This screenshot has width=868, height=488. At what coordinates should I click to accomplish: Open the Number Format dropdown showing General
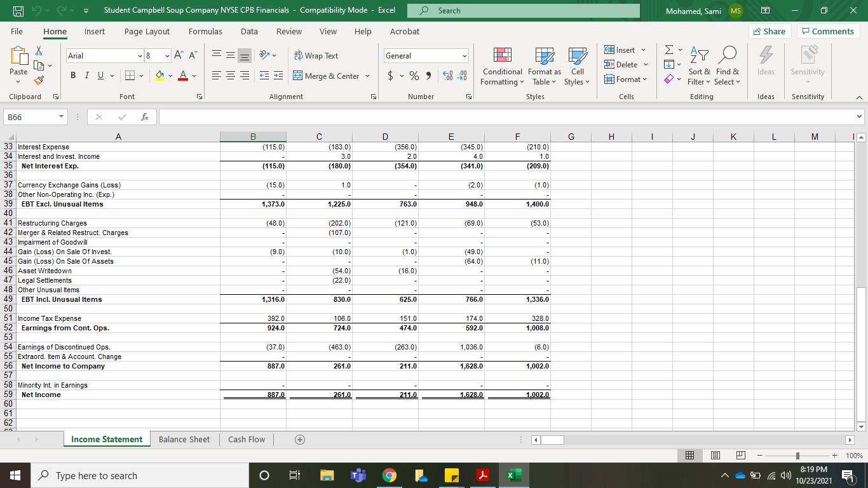[423, 55]
